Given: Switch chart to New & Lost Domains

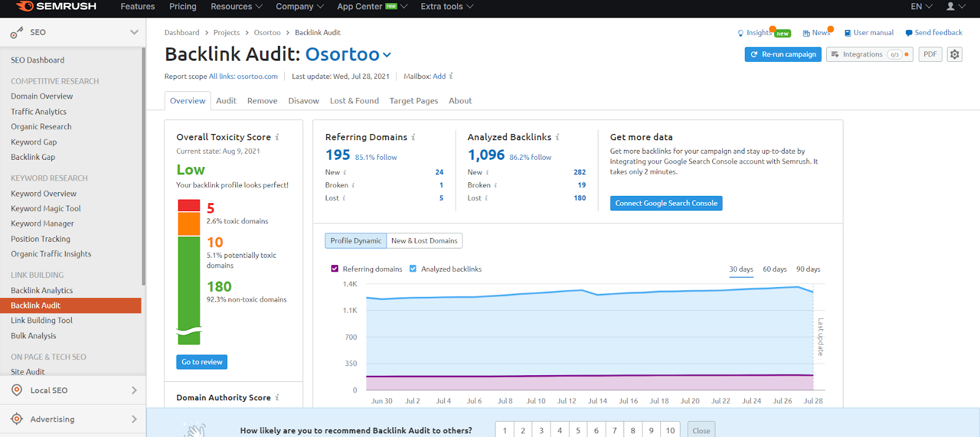Looking at the screenshot, I should click(x=424, y=241).
